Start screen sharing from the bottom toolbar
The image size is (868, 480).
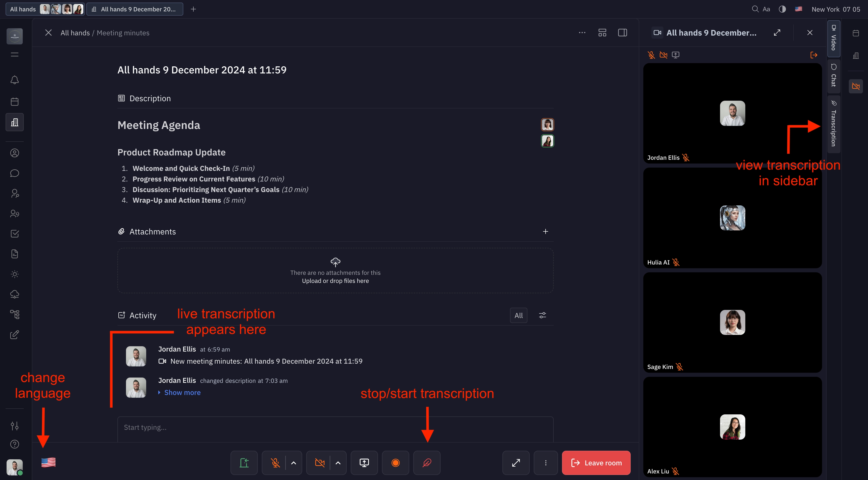(364, 463)
